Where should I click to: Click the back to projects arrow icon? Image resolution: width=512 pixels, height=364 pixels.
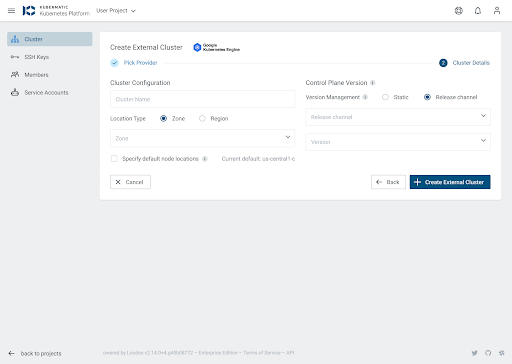pyautogui.click(x=11, y=353)
